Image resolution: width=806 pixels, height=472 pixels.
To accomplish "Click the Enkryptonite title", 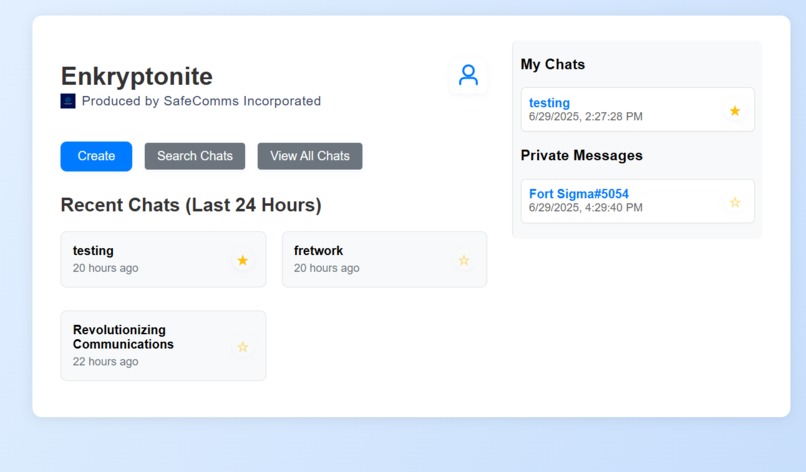I will coord(137,76).
